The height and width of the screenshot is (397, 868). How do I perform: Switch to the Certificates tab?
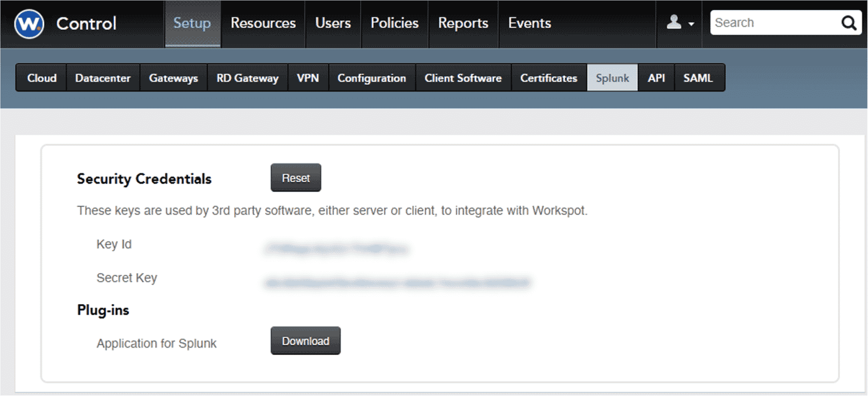549,78
